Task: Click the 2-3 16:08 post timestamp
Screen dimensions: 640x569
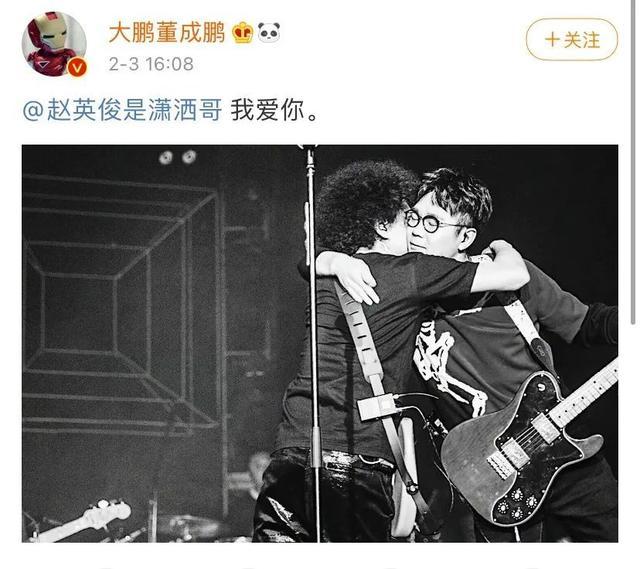Action: pos(151,64)
